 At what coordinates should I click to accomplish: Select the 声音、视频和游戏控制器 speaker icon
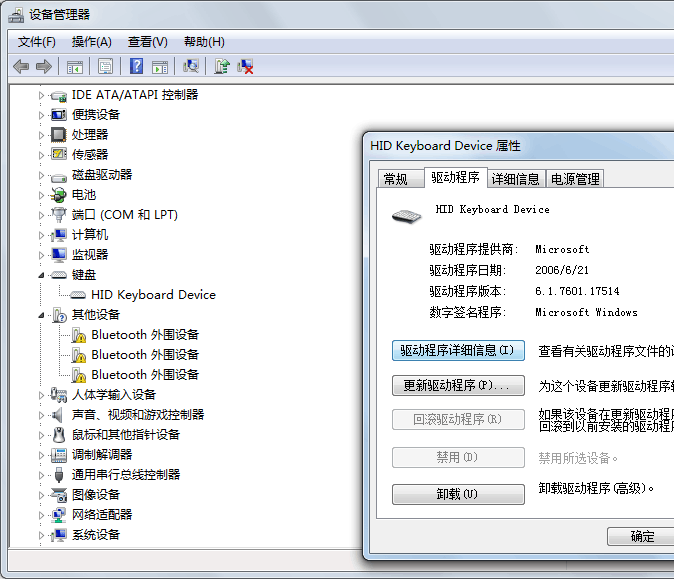pyautogui.click(x=59, y=415)
